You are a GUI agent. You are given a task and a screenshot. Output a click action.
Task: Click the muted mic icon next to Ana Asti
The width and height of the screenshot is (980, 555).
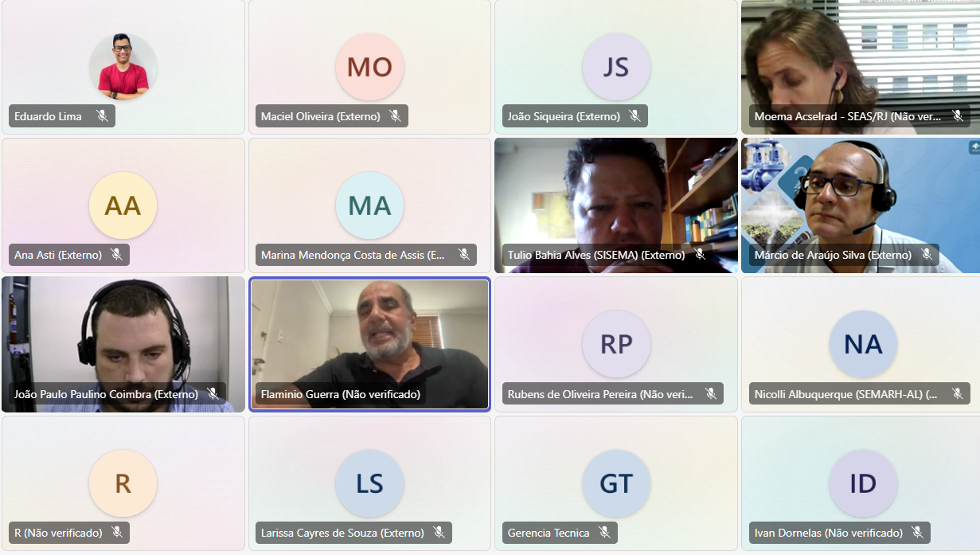tap(116, 255)
